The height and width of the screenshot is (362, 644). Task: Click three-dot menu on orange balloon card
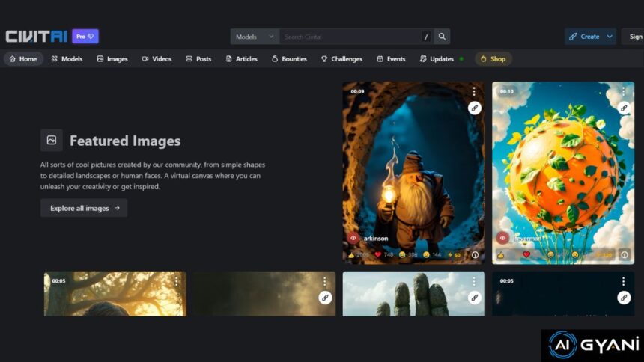coord(623,91)
